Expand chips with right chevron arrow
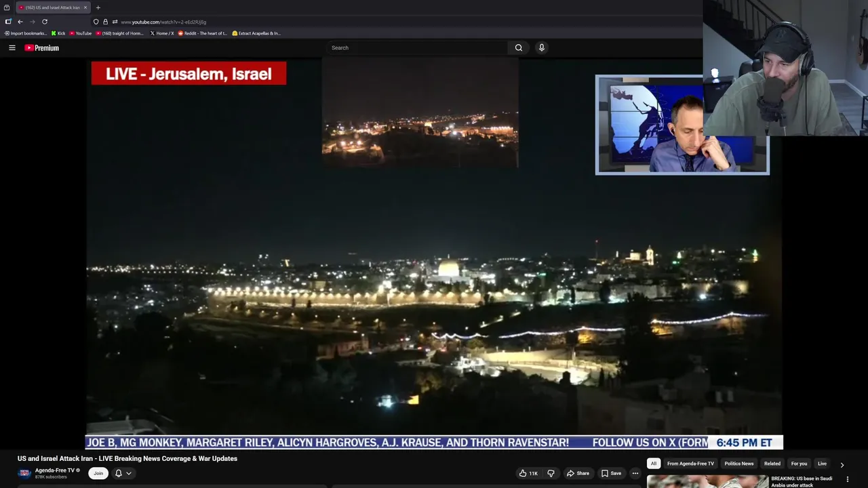Image resolution: width=868 pixels, height=488 pixels. click(x=842, y=464)
